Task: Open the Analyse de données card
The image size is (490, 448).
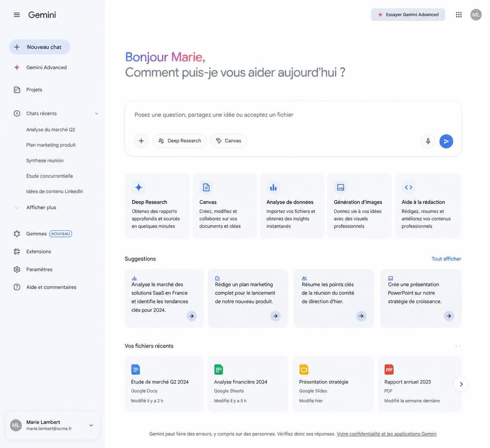Action: pos(292,206)
